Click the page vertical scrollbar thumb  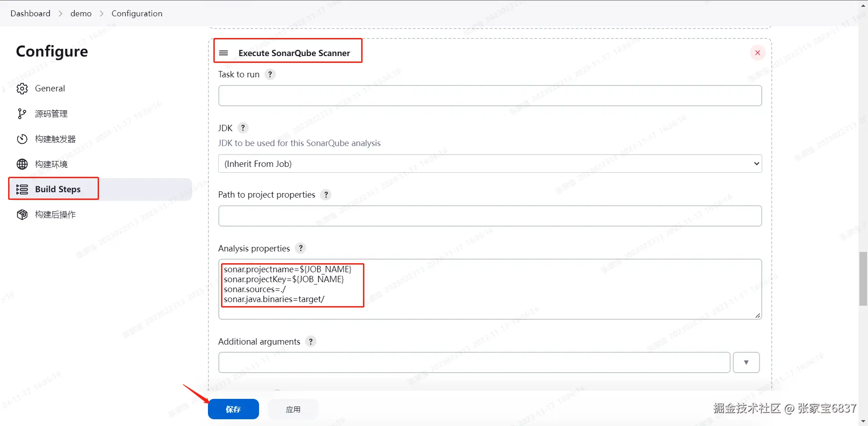point(863,279)
